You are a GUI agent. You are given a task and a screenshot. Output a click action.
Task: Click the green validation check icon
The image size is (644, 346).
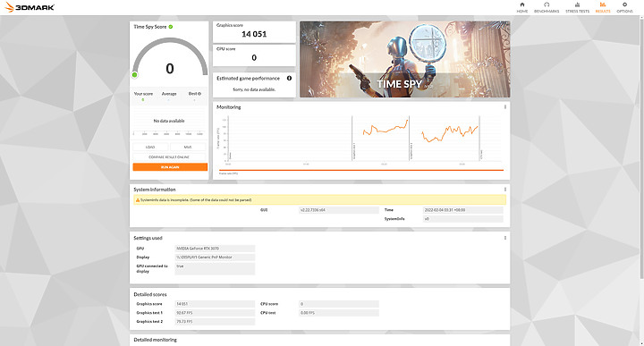[x=171, y=27]
